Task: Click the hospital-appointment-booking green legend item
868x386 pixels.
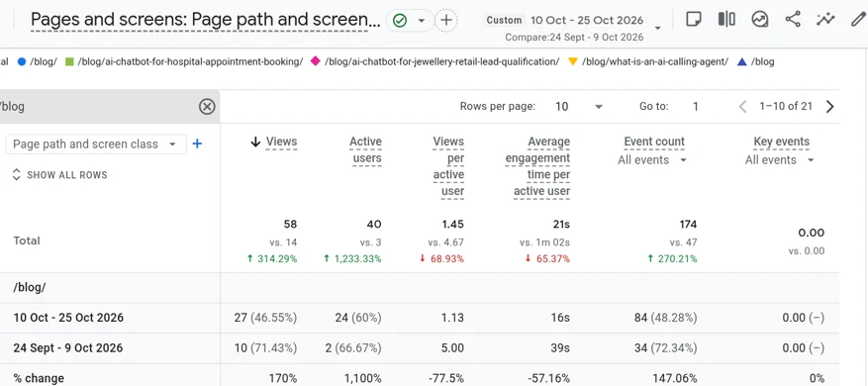Action: (184, 62)
